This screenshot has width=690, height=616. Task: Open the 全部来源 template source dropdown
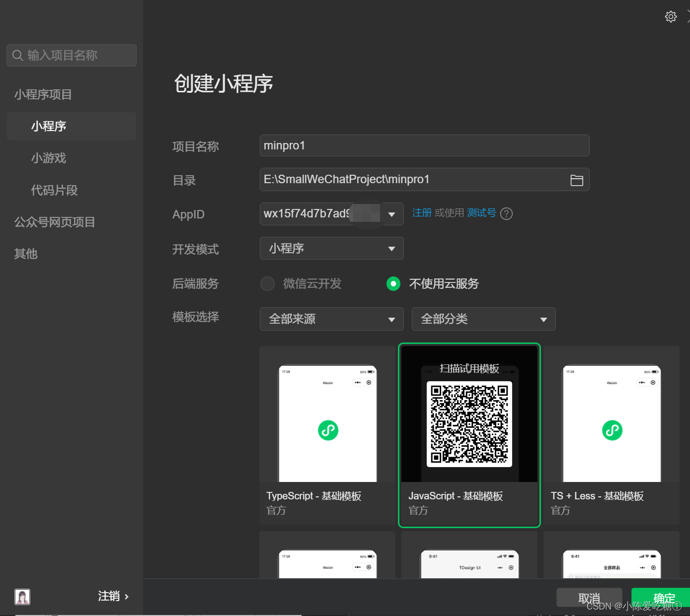[x=331, y=319]
